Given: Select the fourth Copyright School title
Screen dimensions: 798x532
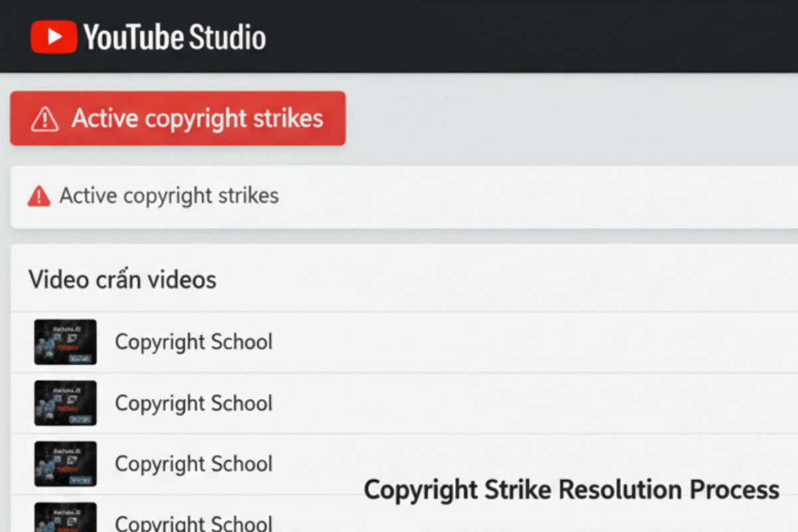Looking at the screenshot, I should click(194, 523).
